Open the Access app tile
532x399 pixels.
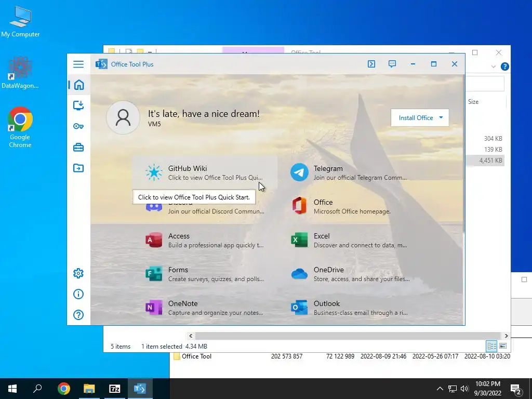(205, 240)
